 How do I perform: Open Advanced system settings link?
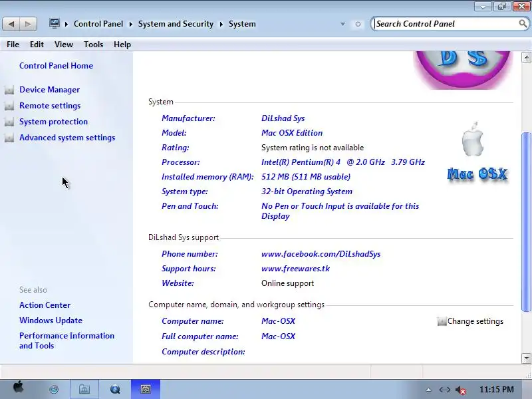point(67,138)
